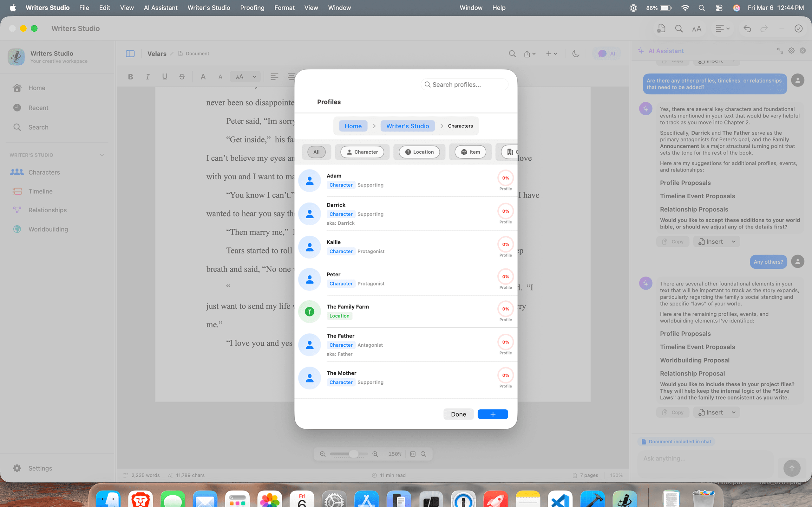The image size is (812, 507).
Task: Open the font size AA dropdown
Action: point(246,77)
